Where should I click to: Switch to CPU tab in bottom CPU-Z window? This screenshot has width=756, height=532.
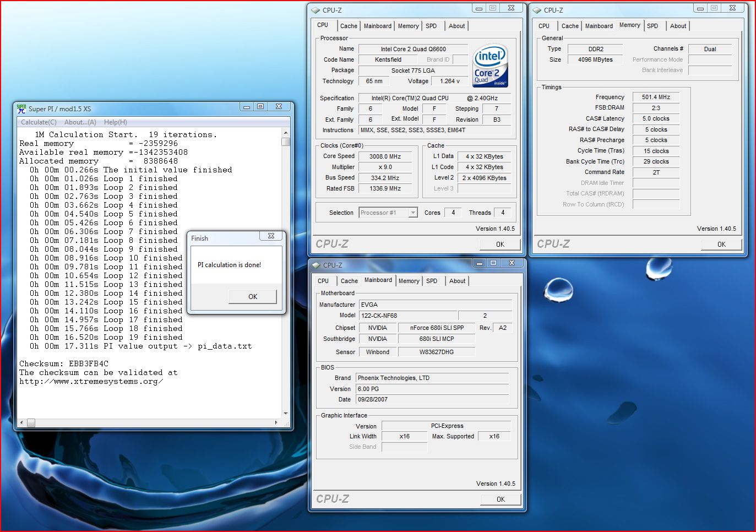coord(323,281)
